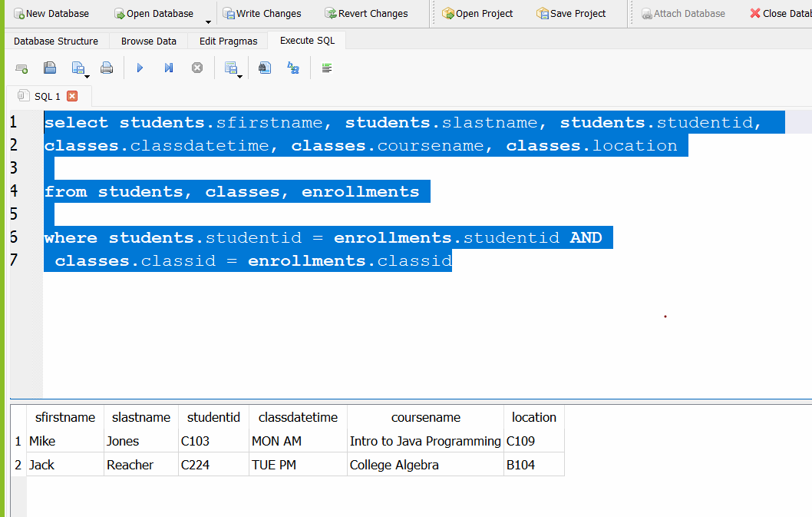Click the 'Jones' cell

click(x=141, y=441)
